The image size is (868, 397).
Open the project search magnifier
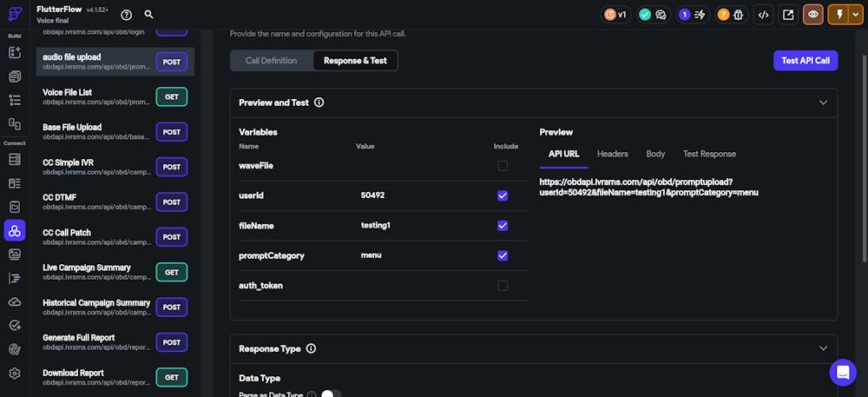149,15
